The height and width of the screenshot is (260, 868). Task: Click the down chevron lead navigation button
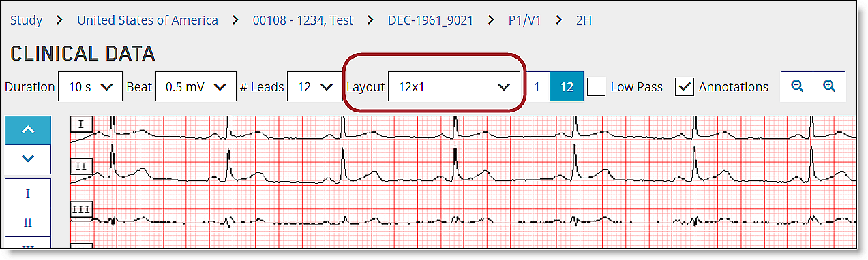point(28,159)
